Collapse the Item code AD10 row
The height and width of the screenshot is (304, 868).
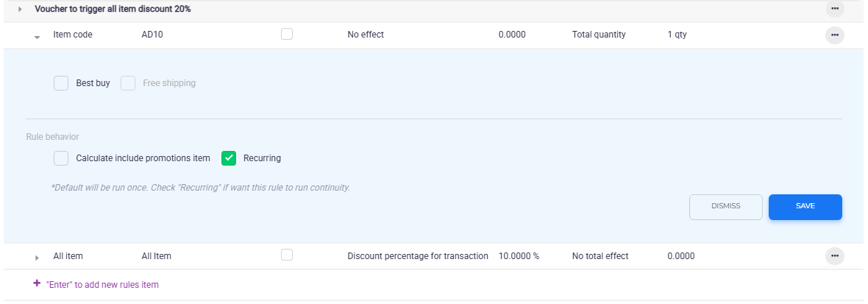point(37,36)
